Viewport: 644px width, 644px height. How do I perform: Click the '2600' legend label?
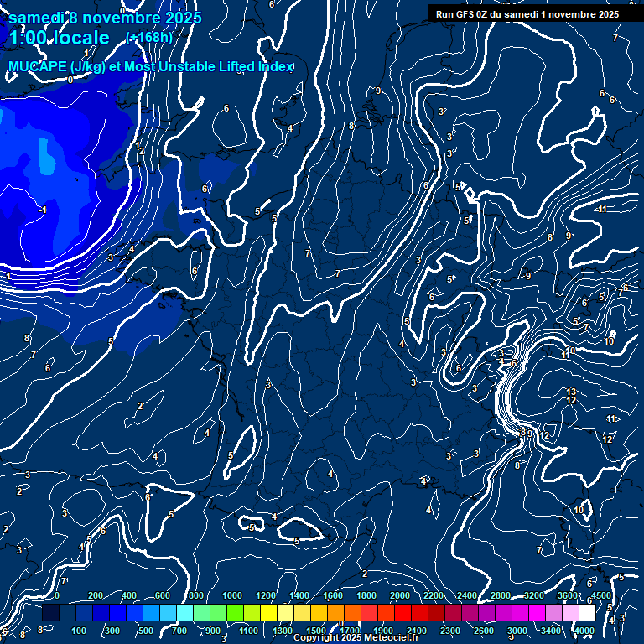pos(484,631)
